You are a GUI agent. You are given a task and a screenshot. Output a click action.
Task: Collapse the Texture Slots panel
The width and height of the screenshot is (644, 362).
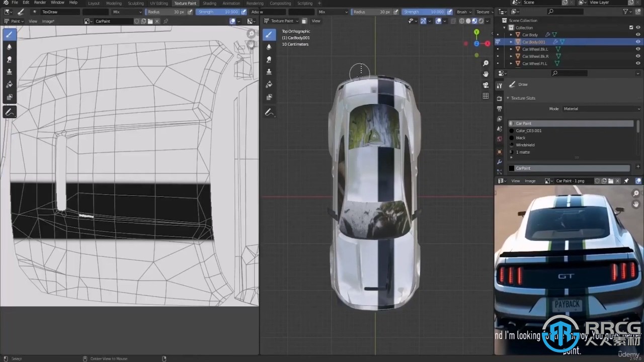(x=508, y=98)
